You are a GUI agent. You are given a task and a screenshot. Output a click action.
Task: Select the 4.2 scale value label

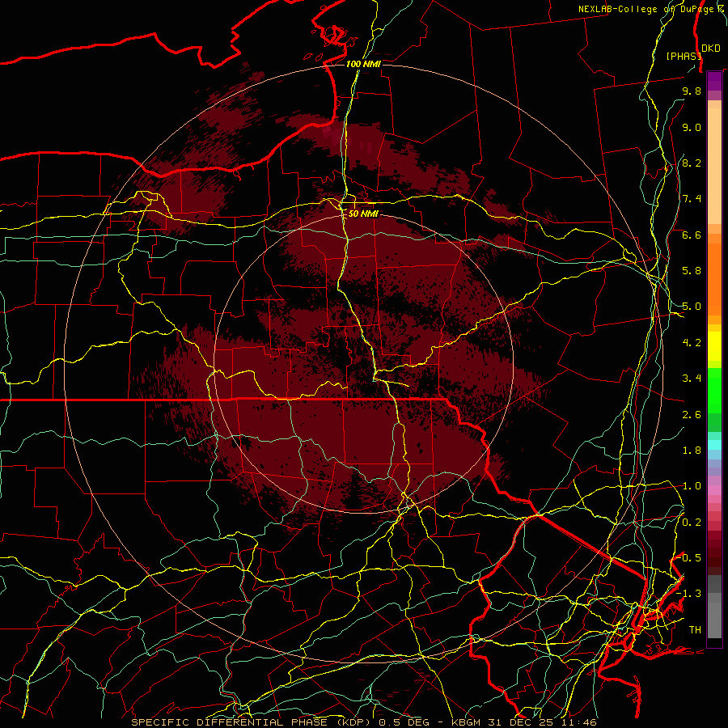pos(692,343)
